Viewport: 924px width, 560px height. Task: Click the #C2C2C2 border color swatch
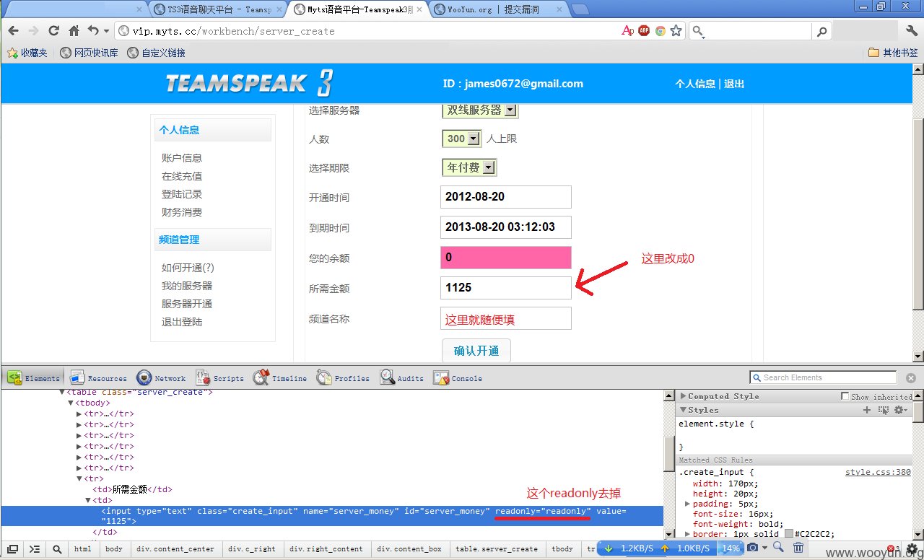click(789, 534)
